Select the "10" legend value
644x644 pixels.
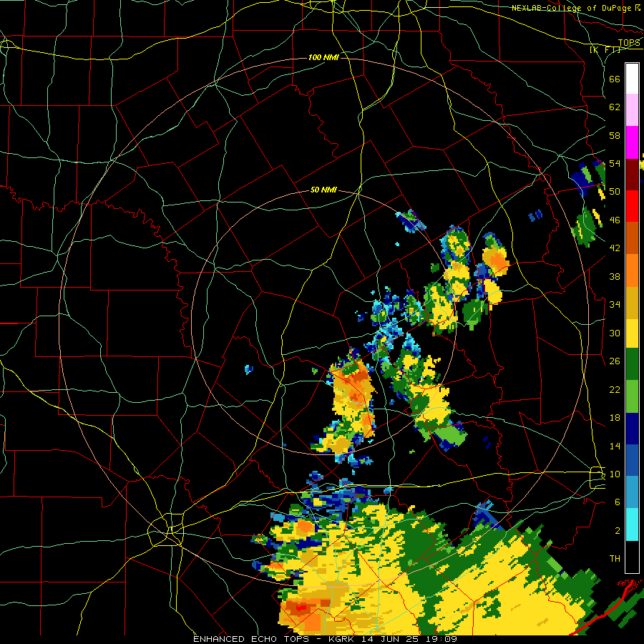coord(615,474)
